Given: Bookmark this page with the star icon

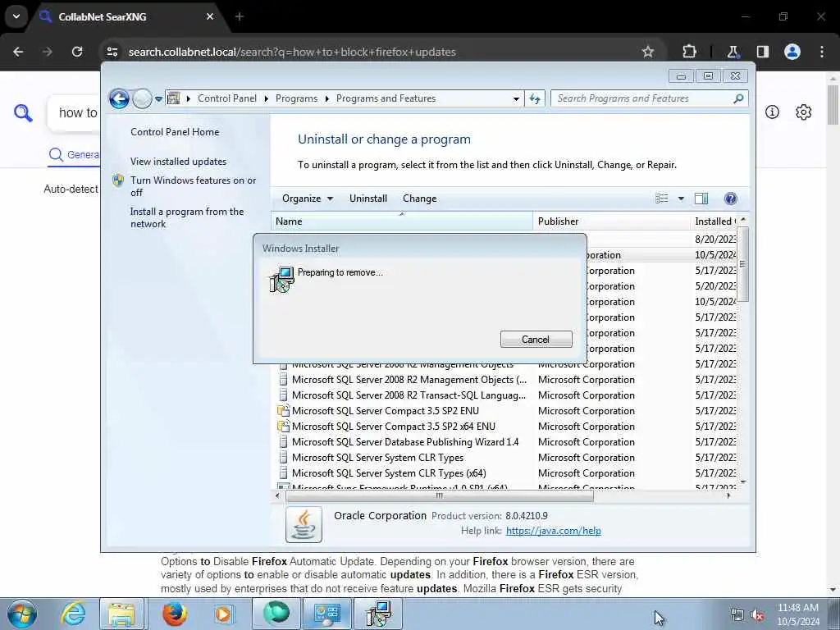Looking at the screenshot, I should point(648,52).
